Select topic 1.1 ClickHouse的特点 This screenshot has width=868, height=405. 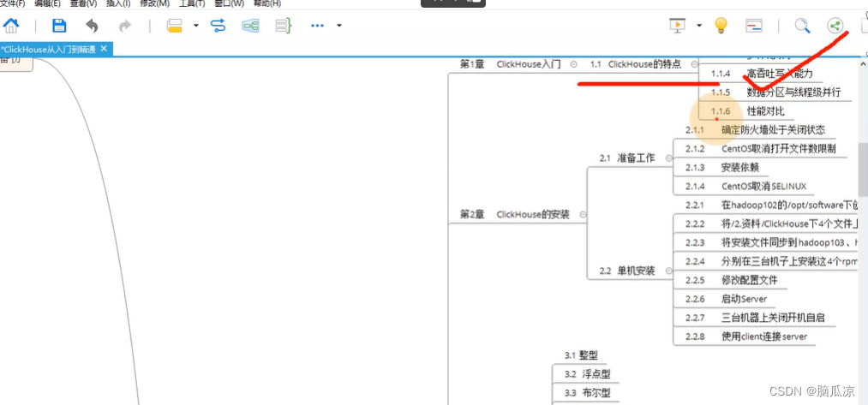tap(636, 64)
